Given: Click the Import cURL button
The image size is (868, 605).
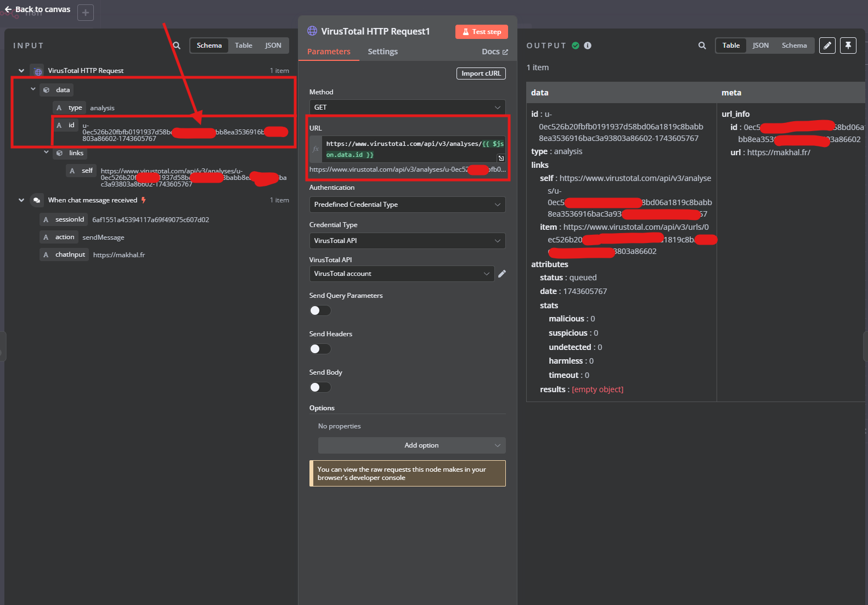Looking at the screenshot, I should (481, 73).
